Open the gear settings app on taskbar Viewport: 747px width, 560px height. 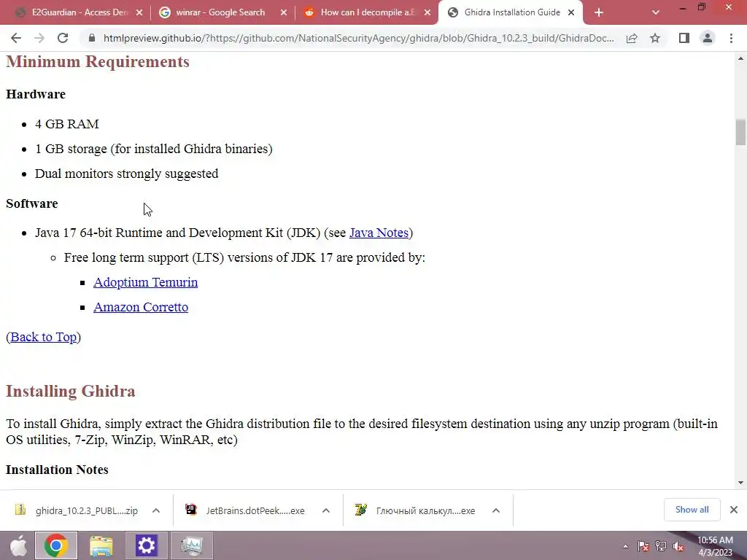[146, 545]
